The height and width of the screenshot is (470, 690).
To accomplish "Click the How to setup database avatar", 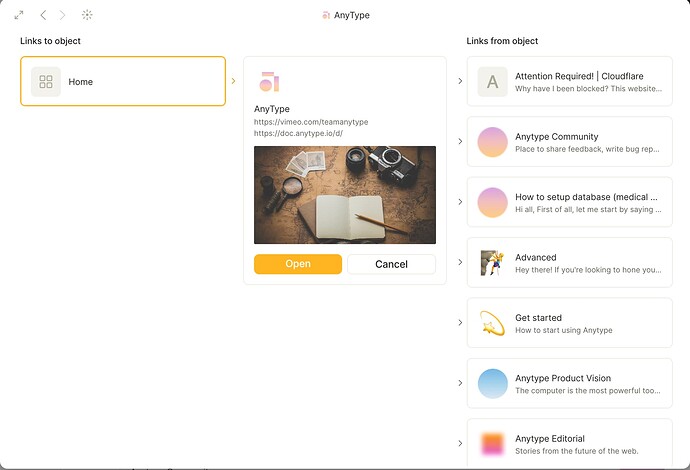I will pos(492,202).
